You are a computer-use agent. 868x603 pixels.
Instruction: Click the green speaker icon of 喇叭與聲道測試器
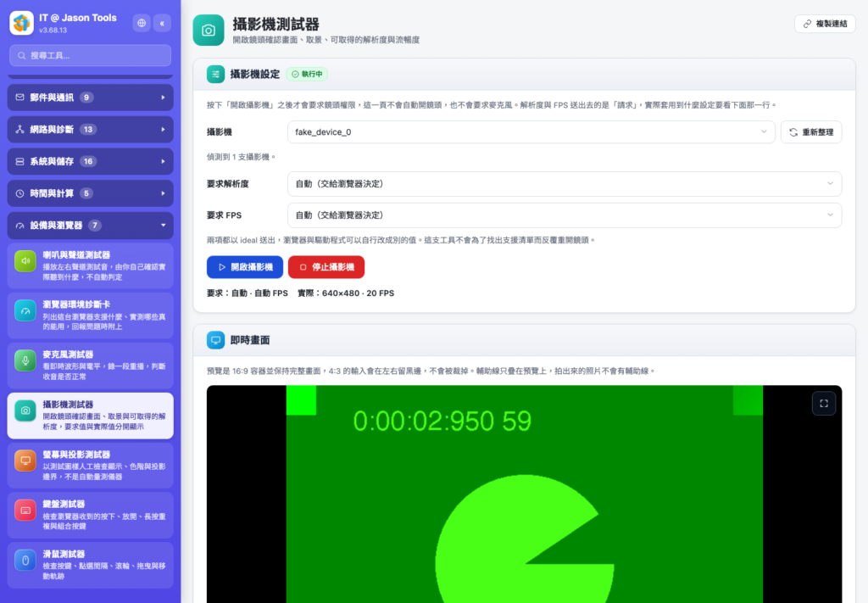pyautogui.click(x=25, y=261)
